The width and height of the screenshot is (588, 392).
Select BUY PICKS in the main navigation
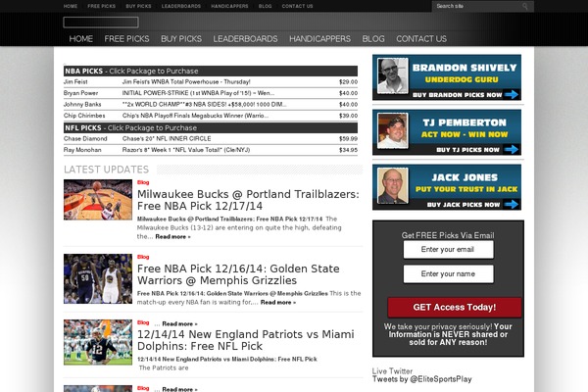point(181,38)
